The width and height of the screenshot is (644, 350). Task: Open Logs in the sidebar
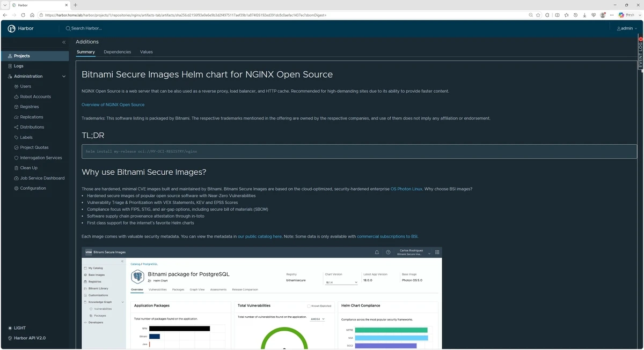tap(35, 66)
